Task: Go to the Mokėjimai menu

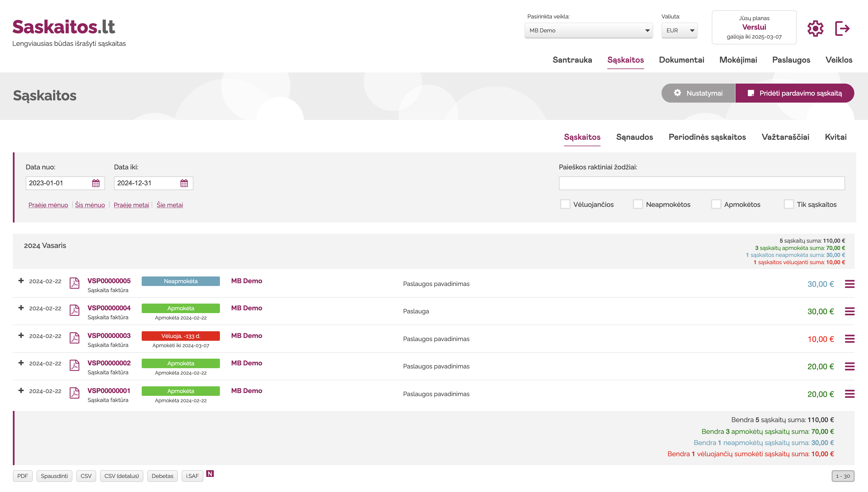Action: 738,60
